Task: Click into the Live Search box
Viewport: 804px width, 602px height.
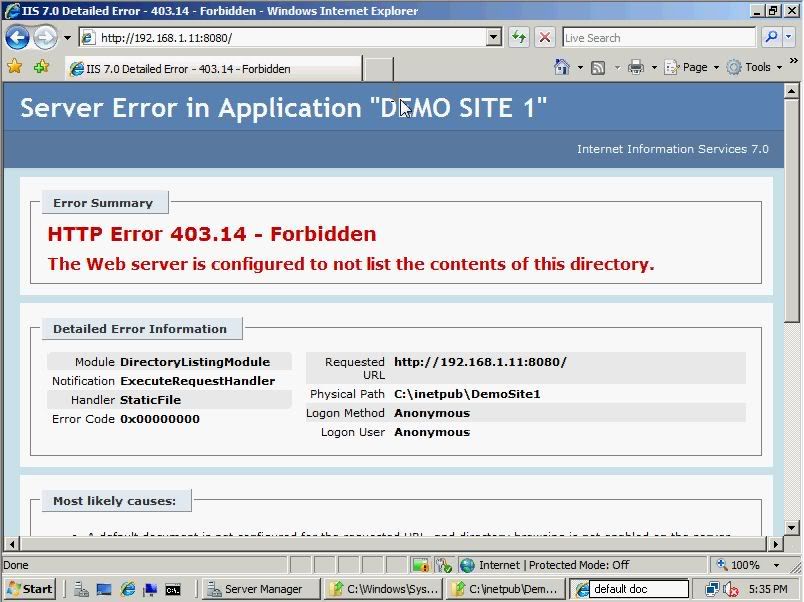Action: tap(659, 38)
